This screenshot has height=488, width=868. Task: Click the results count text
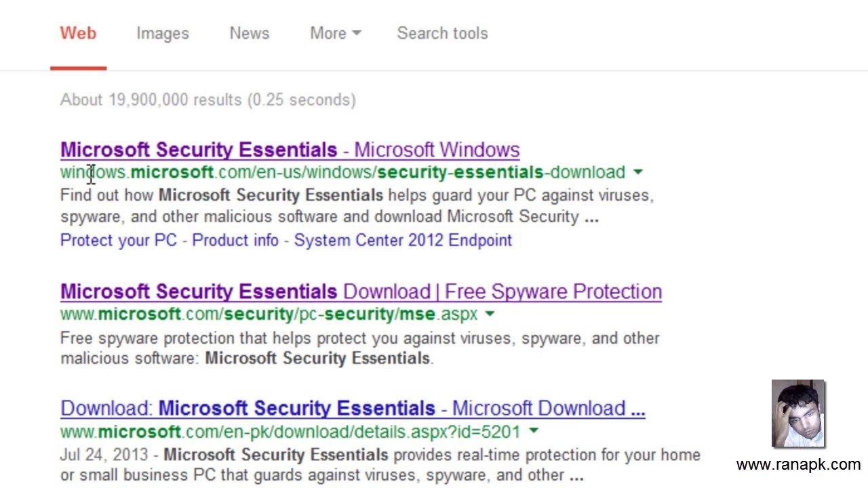[208, 100]
